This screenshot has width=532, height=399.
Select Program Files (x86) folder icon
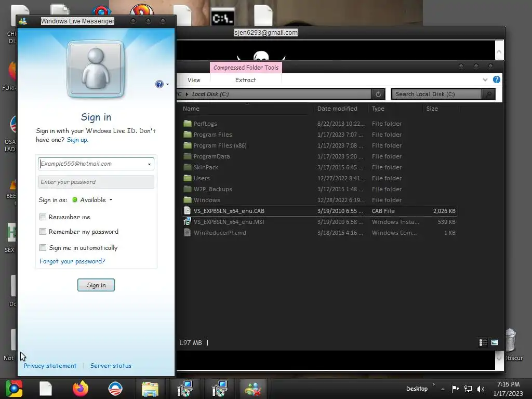(187, 145)
